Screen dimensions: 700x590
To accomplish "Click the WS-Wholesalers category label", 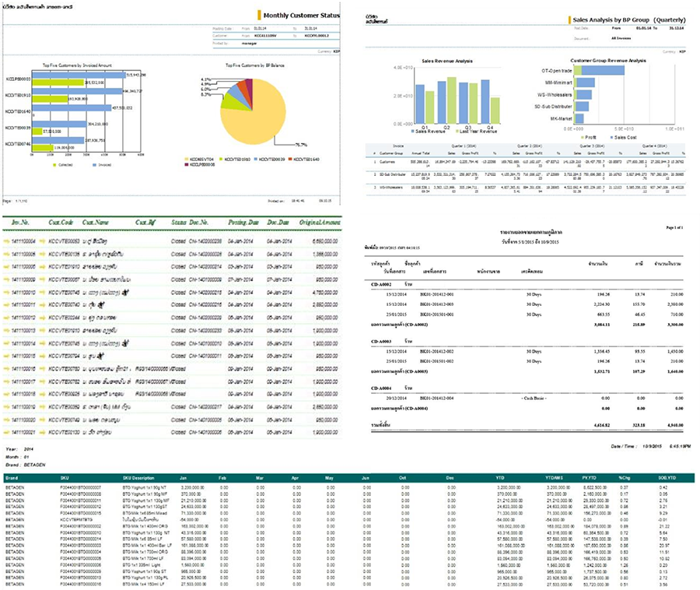I will point(555,95).
